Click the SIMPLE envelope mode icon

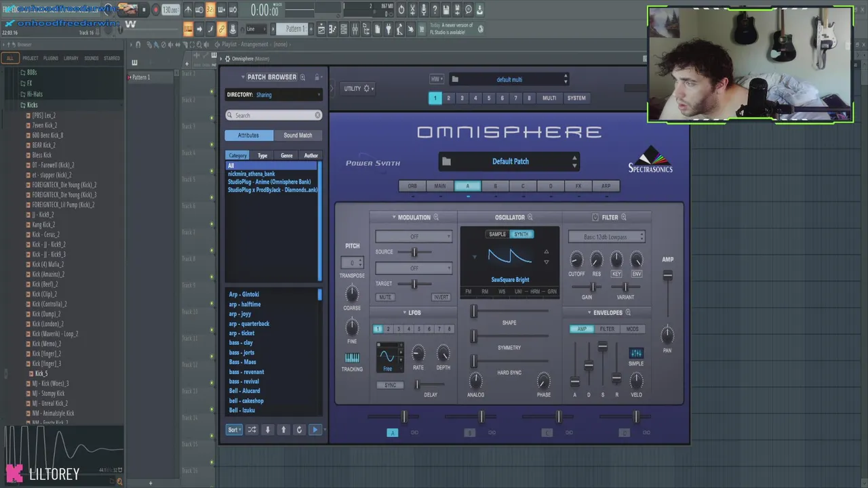click(x=636, y=353)
